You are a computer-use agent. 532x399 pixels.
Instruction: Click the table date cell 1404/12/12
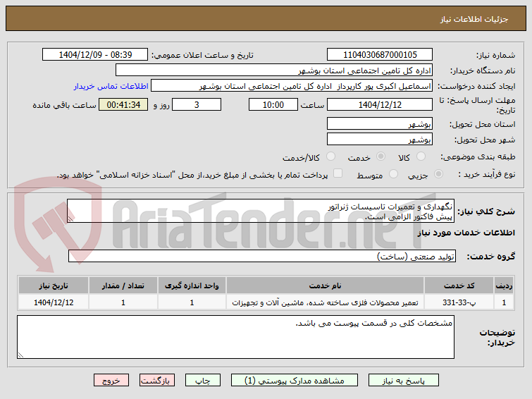(x=54, y=302)
